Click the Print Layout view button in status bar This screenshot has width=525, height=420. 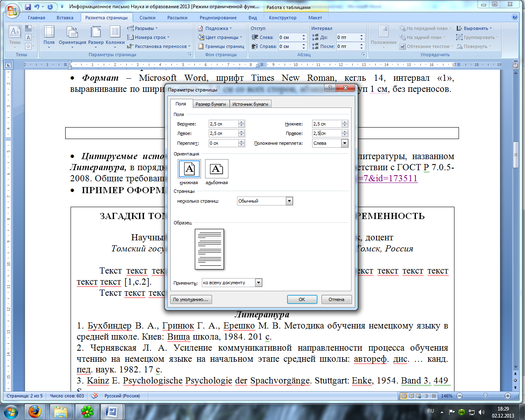pos(404,396)
